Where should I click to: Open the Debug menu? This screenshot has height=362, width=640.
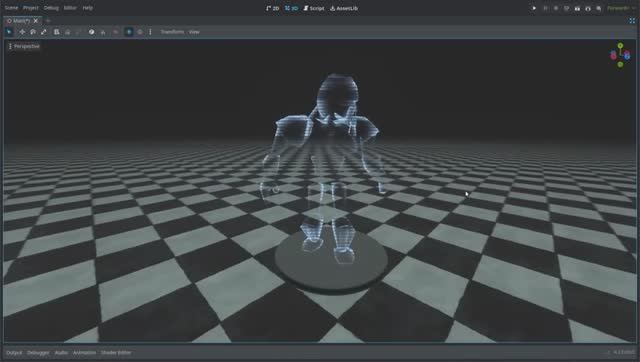tap(51, 8)
